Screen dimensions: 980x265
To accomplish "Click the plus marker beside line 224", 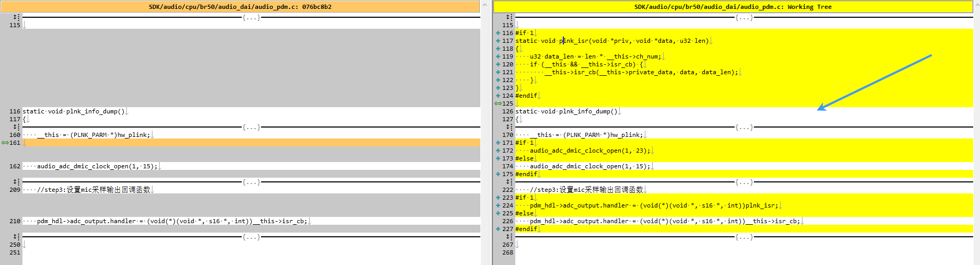I will [x=498, y=205].
